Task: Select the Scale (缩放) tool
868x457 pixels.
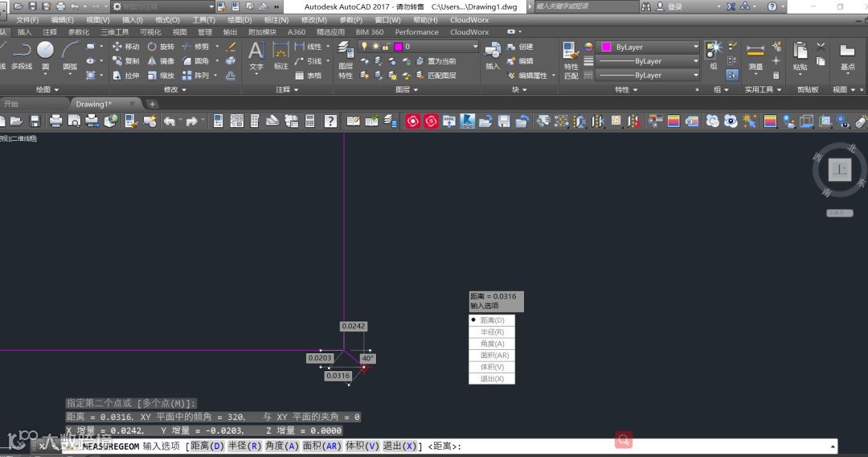Action: (161, 76)
